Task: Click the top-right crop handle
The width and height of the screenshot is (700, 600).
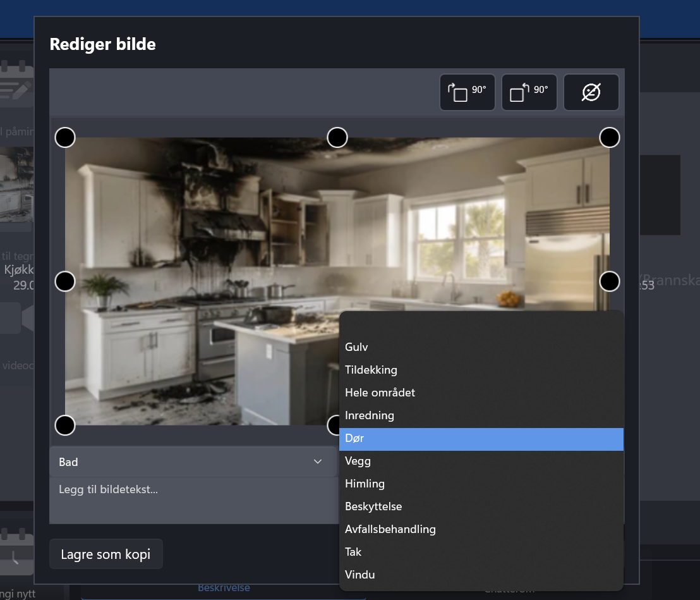Action: (x=610, y=137)
